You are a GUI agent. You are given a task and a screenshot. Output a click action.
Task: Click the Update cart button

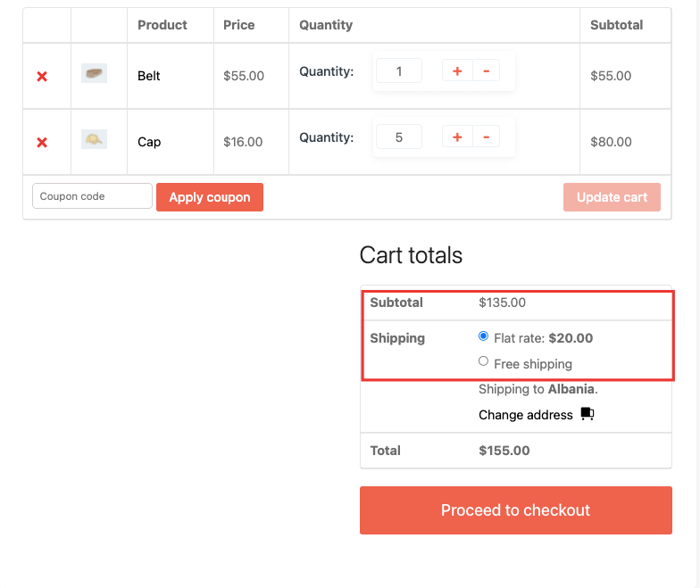pos(612,197)
